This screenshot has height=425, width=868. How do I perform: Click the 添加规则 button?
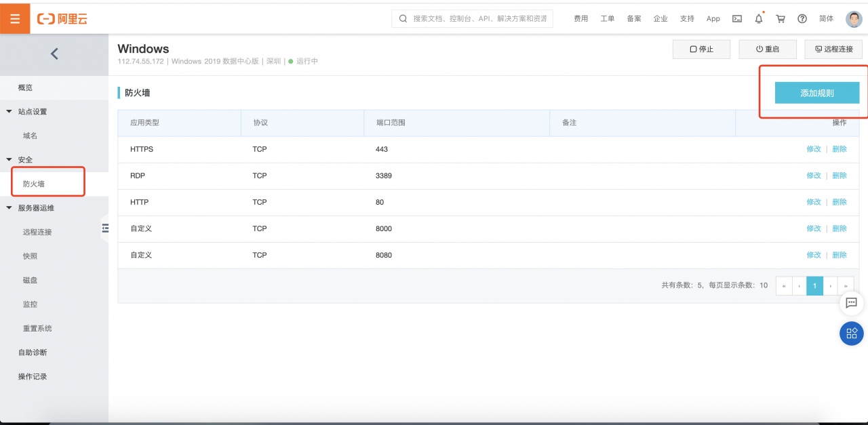pyautogui.click(x=816, y=93)
